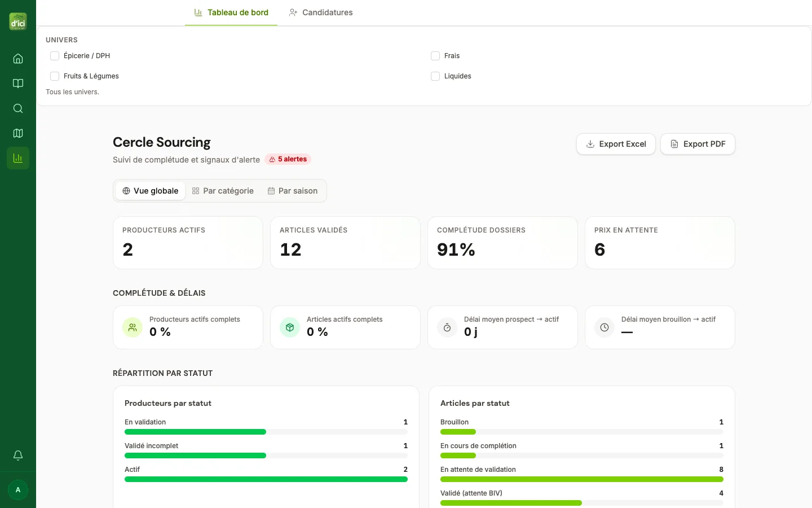Click the document icon in Export PDF
Screen dimensions: 812x508
click(674, 144)
